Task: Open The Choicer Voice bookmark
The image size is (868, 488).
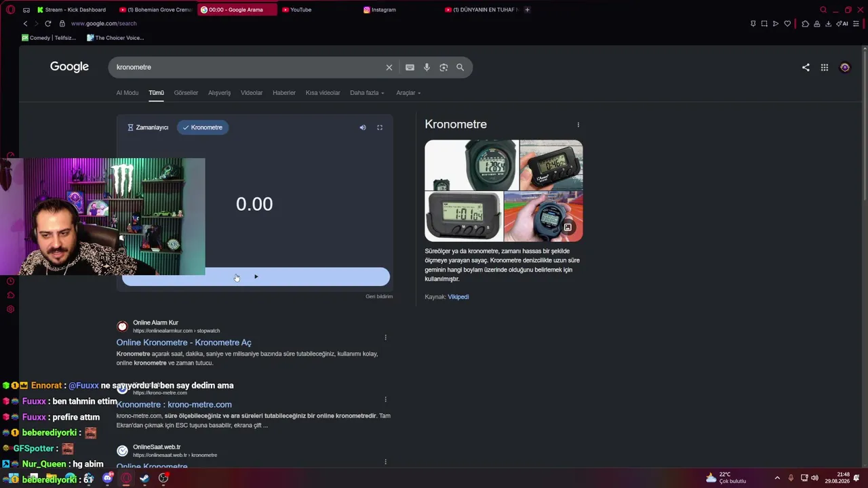Action: (x=115, y=38)
